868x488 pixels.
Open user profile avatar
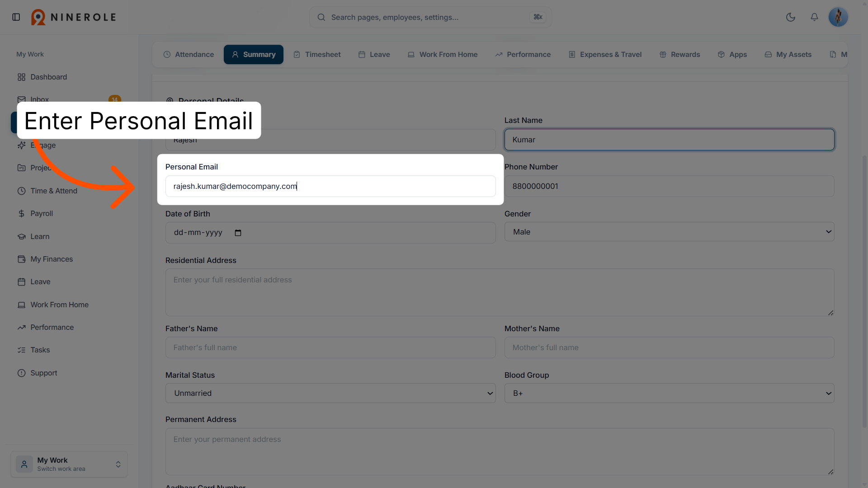click(838, 17)
